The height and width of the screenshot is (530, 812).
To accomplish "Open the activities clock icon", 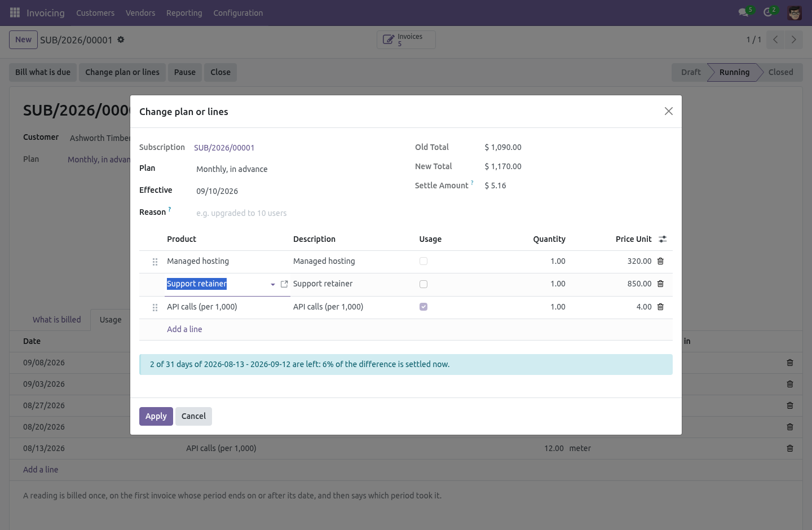I will tap(768, 12).
